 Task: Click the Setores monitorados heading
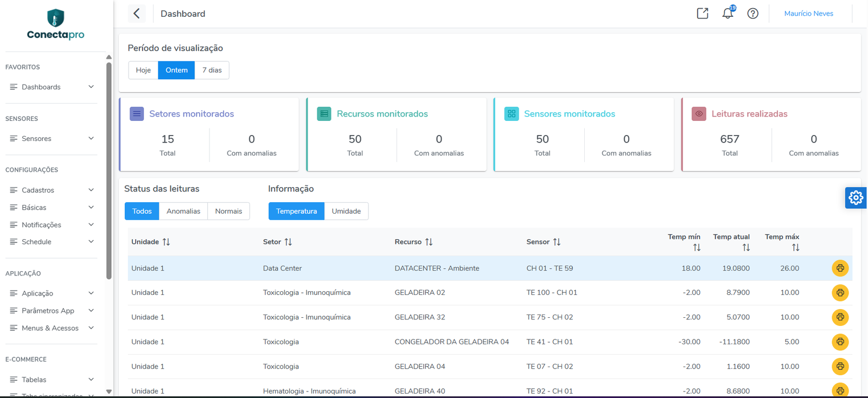point(192,114)
